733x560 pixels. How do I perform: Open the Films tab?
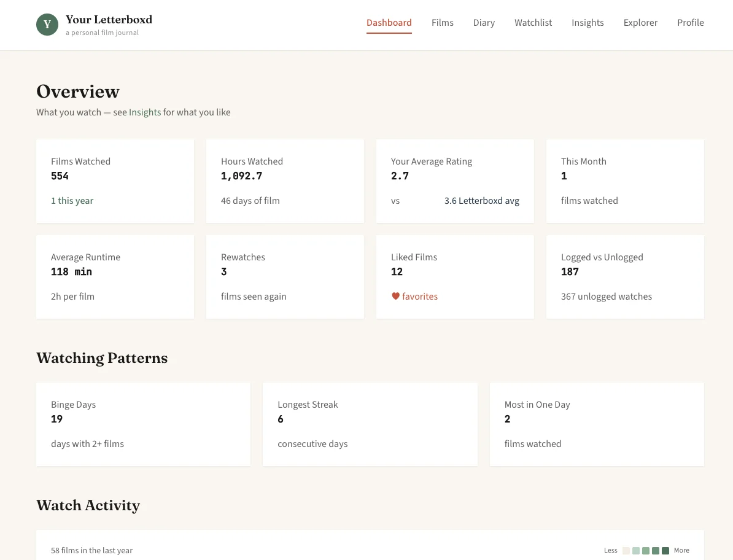tap(442, 23)
